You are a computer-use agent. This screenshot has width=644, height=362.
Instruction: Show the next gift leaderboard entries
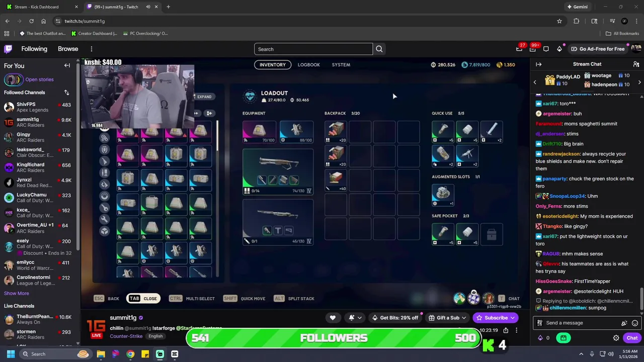point(639,82)
